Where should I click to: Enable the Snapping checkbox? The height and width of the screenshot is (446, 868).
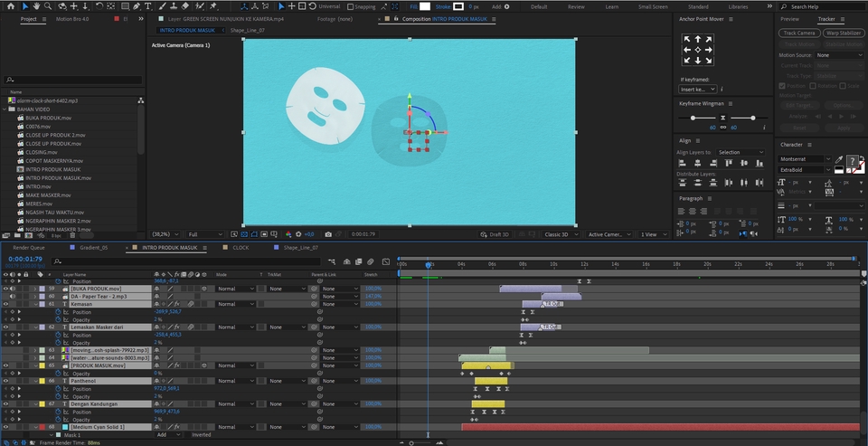(x=351, y=6)
